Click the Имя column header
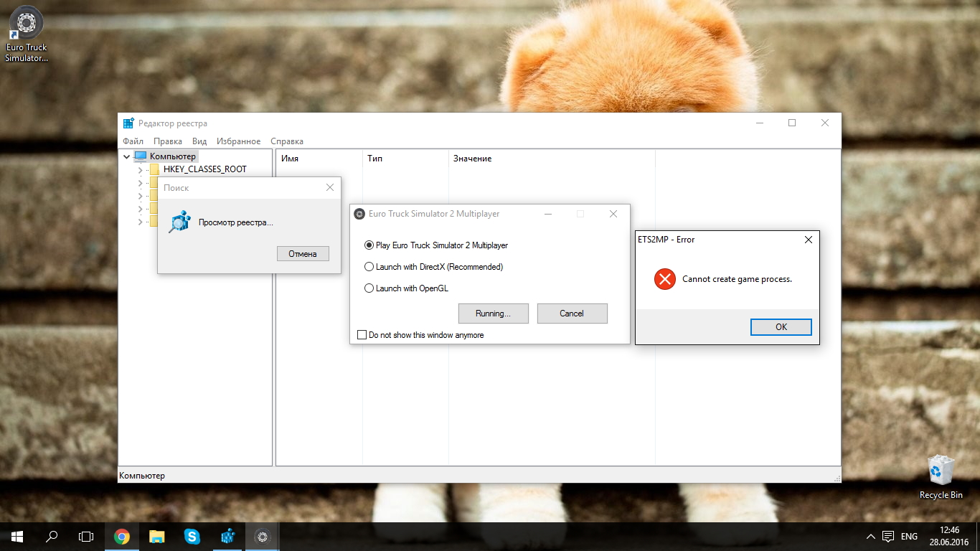 coord(319,158)
